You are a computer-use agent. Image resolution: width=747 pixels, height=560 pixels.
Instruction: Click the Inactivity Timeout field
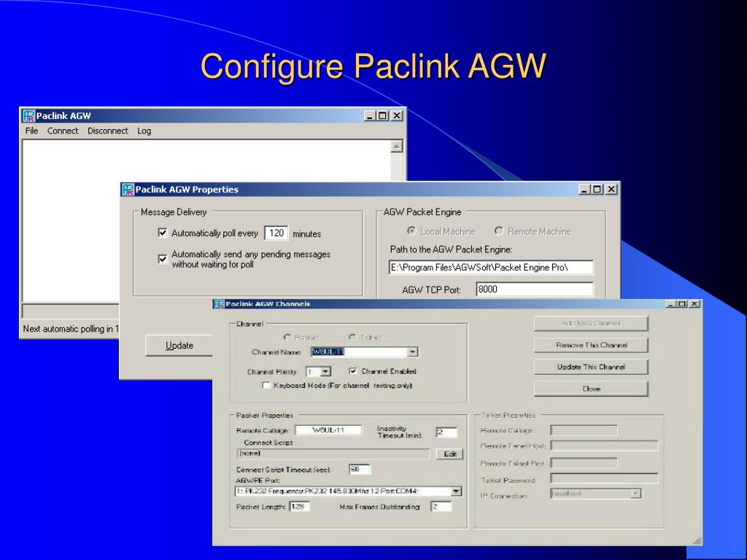(x=446, y=432)
